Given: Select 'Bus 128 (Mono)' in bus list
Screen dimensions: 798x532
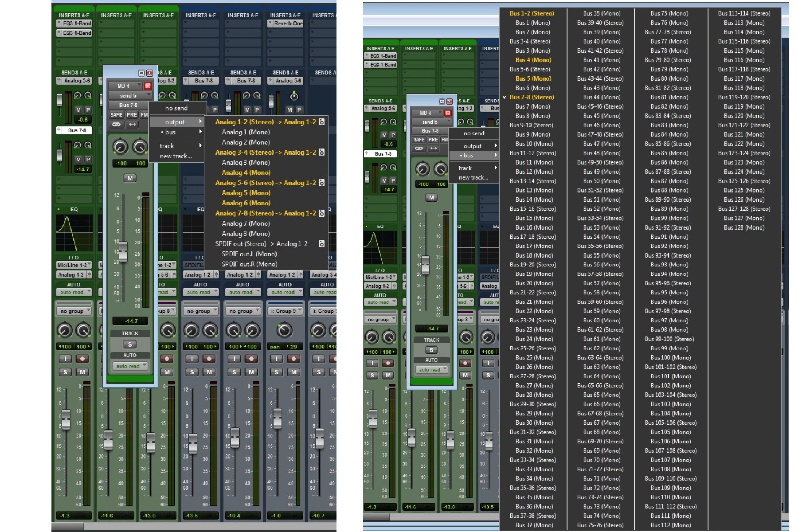Looking at the screenshot, I should tap(744, 227).
